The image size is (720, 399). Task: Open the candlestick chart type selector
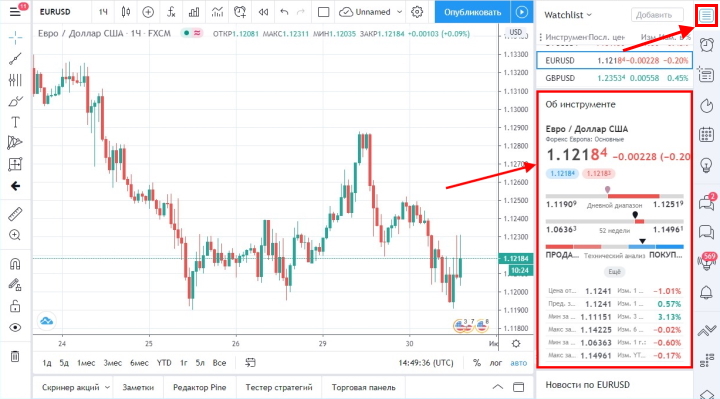tap(126, 12)
